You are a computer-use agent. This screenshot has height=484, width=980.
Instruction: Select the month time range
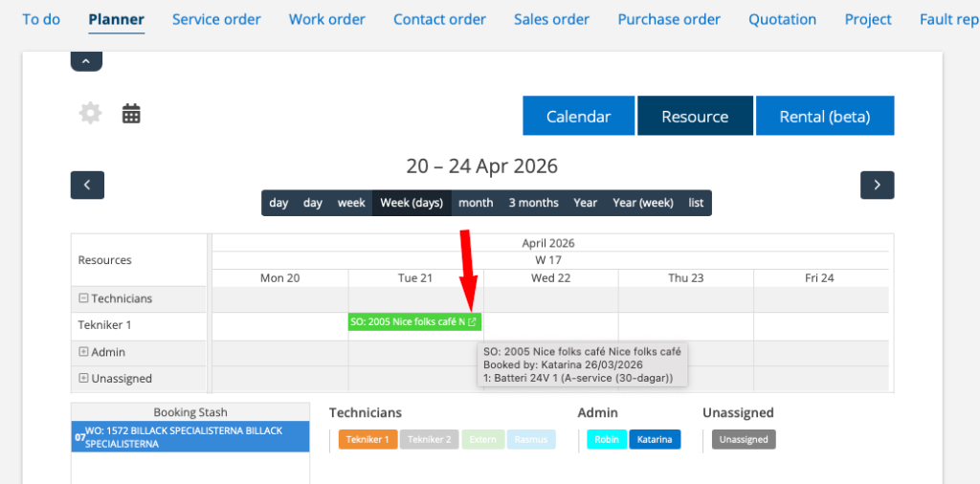(x=476, y=203)
